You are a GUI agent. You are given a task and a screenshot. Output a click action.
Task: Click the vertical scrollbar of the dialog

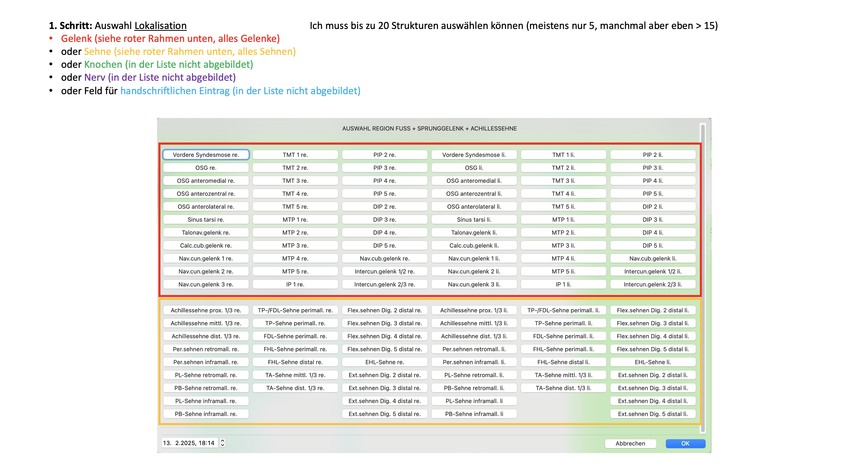point(703,278)
